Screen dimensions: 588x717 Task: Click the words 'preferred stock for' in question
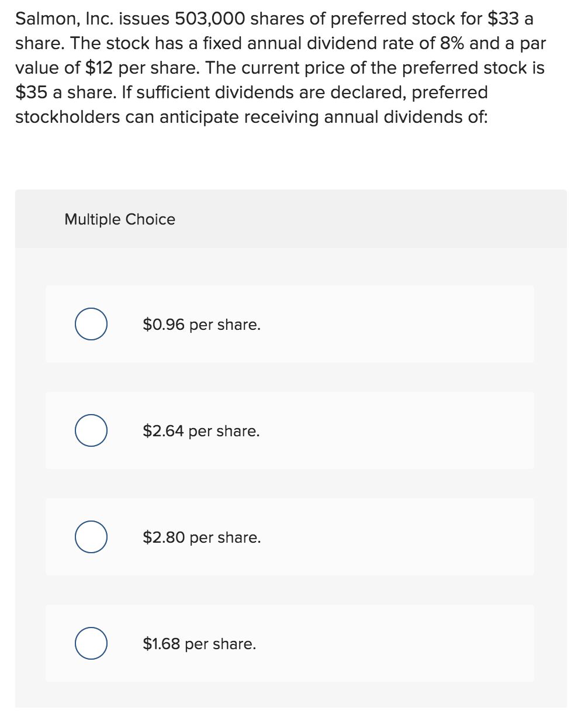400,19
